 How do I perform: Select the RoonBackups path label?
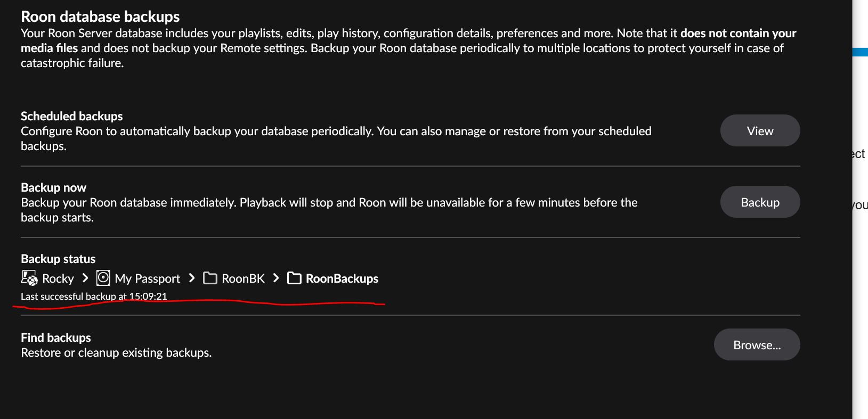click(342, 278)
